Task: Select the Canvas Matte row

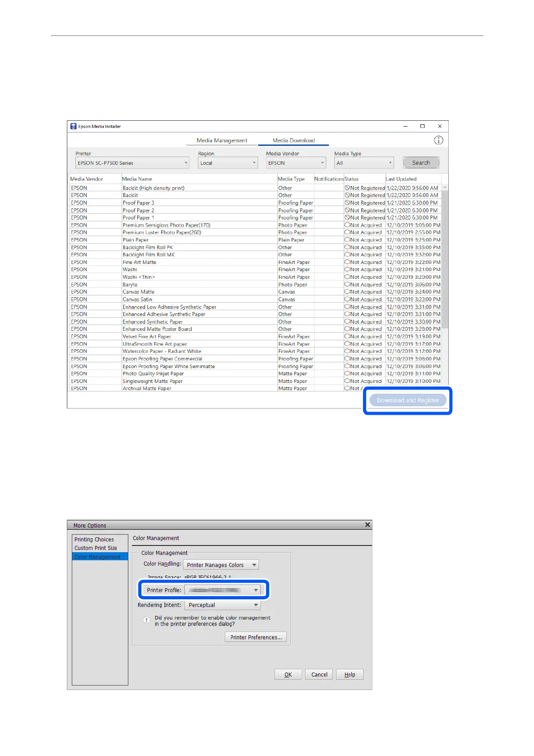Action: [x=255, y=292]
